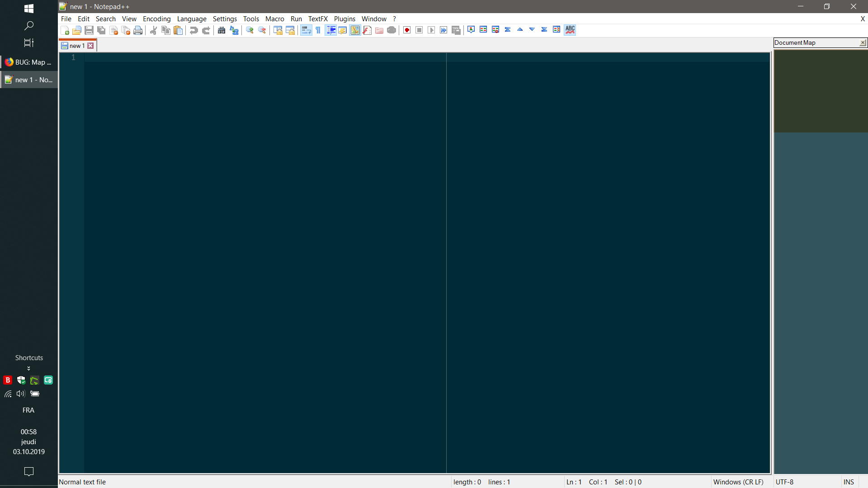Select the Cut tool in the toolbar
Image resolution: width=868 pixels, height=488 pixels.
coord(153,30)
